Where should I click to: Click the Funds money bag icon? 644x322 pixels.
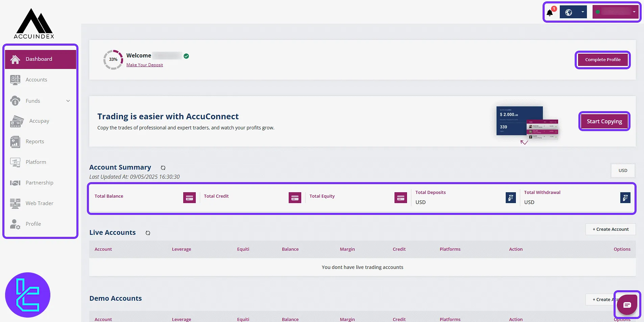15,101
